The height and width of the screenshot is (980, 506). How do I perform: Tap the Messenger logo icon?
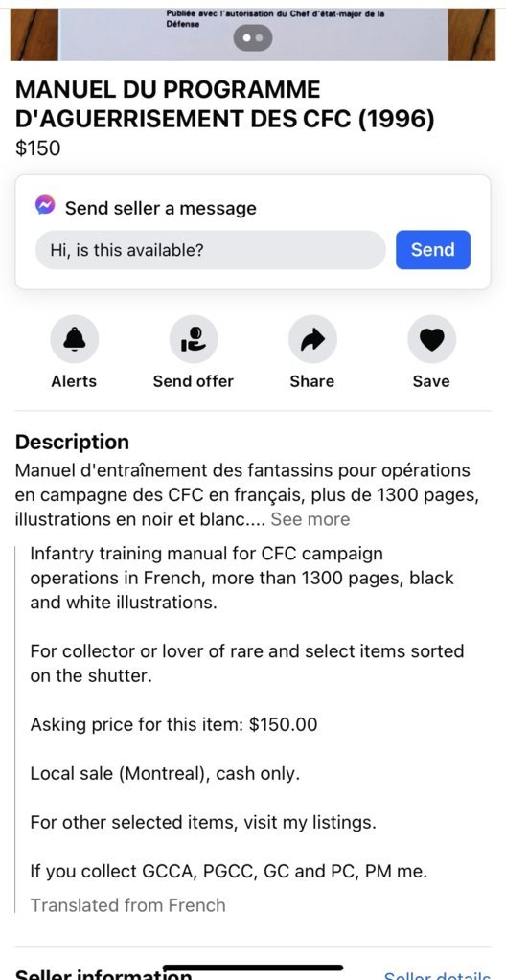pos(45,205)
